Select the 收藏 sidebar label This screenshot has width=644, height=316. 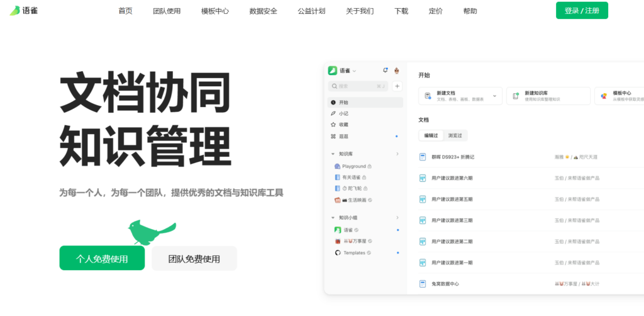coord(344,125)
